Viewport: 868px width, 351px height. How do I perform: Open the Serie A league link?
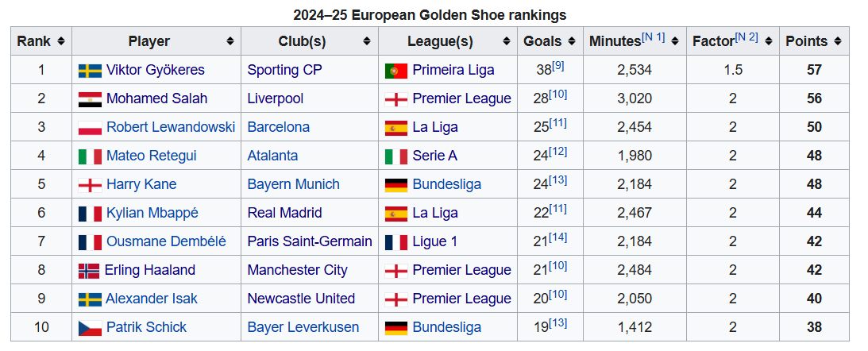click(434, 156)
